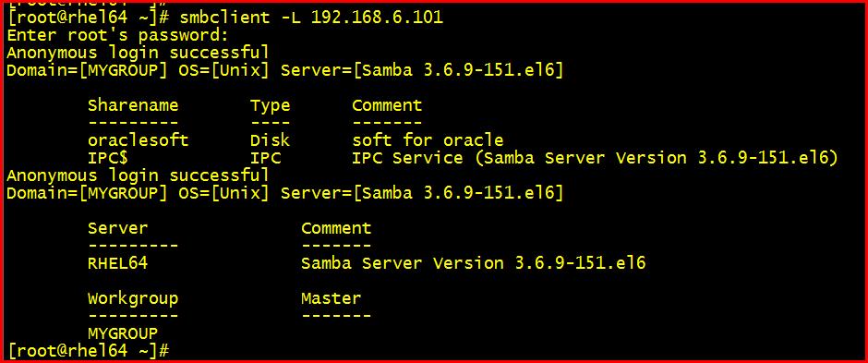Click the Sharename column header
Image resolution: width=868 pixels, height=363 pixels.
[133, 105]
